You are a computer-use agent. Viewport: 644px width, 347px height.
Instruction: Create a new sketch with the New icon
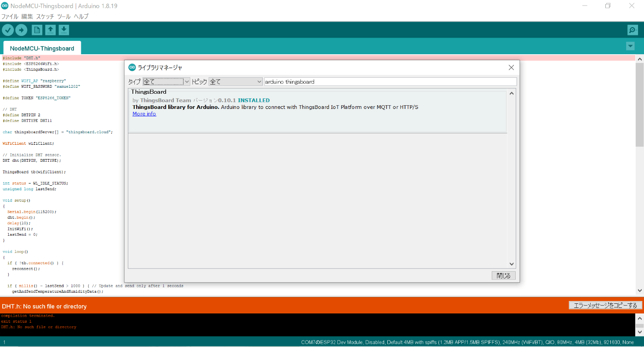[37, 30]
